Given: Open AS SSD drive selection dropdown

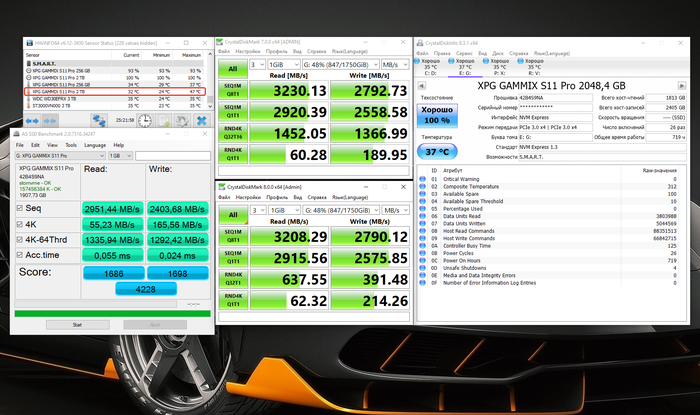Looking at the screenshot, I should pos(59,155).
